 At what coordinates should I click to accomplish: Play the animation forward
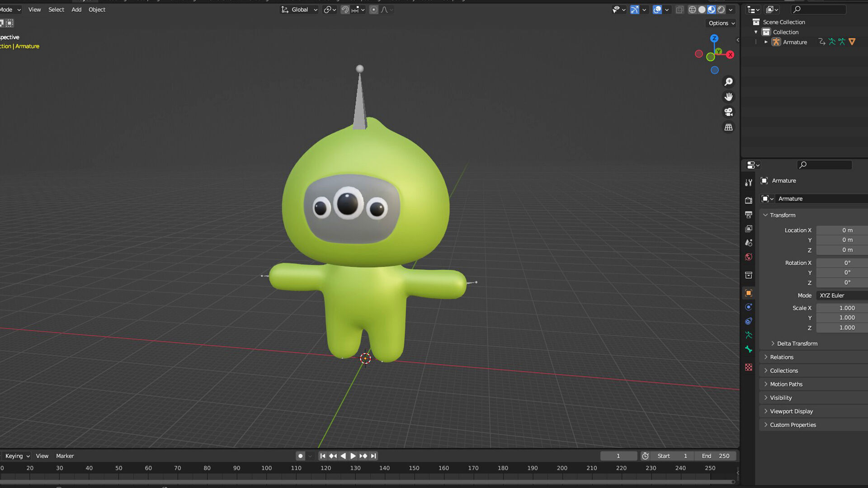click(353, 456)
